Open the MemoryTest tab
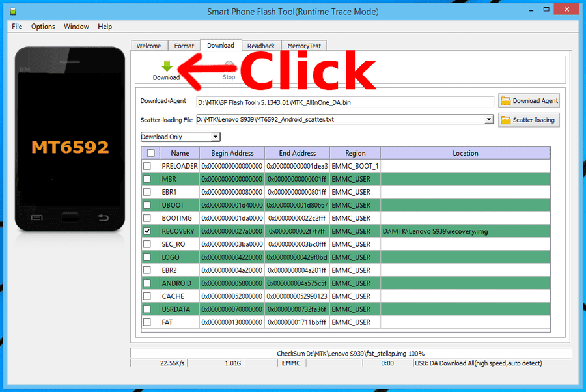 point(304,46)
